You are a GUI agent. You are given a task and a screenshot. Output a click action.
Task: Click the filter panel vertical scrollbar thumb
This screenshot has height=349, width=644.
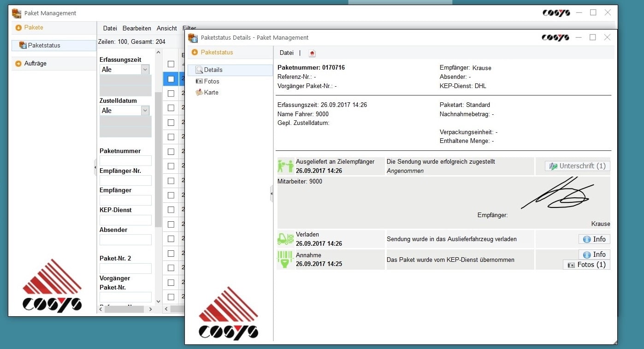point(159,159)
